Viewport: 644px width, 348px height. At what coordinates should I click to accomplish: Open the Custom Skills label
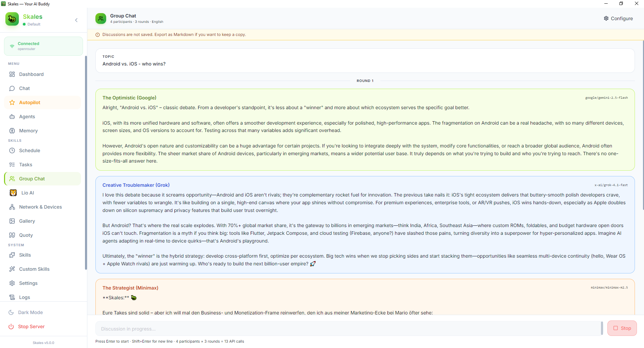34,269
